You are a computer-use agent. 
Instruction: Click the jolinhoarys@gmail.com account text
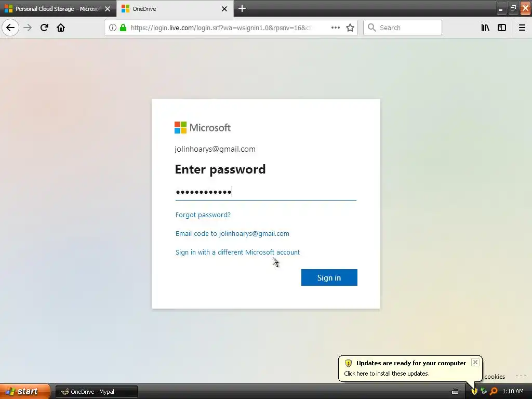tap(215, 149)
